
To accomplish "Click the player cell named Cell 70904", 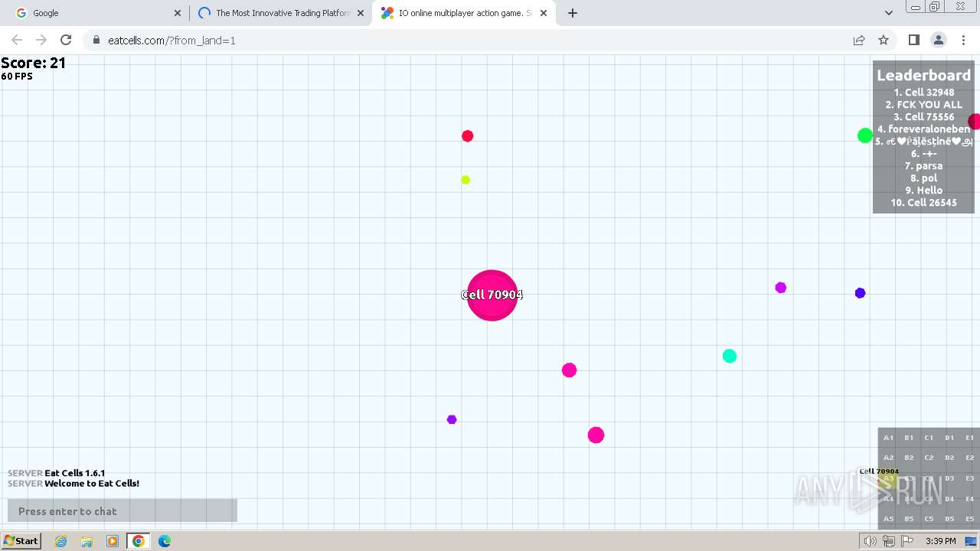I will click(x=492, y=295).
